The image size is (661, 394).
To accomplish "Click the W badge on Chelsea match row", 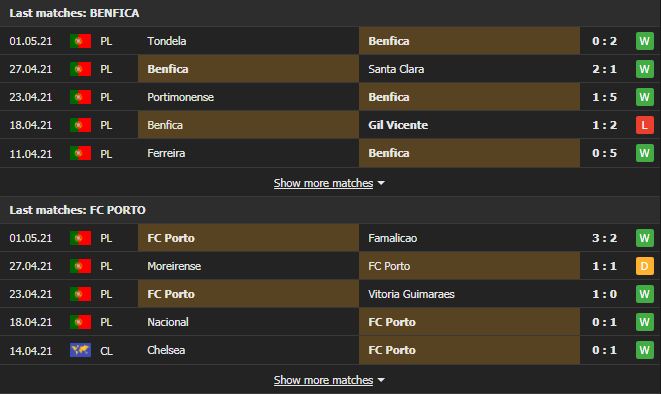I will coord(645,350).
